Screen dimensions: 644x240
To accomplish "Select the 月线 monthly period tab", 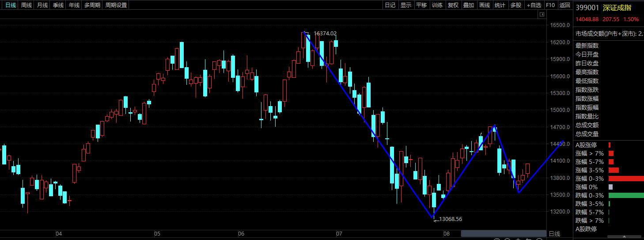I will pyautogui.click(x=42, y=5).
